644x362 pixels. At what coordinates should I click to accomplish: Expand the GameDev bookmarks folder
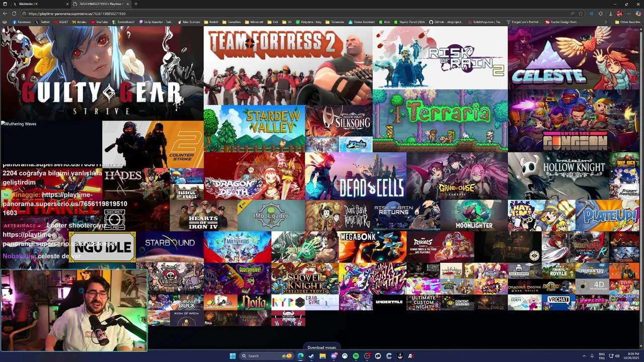click(x=231, y=22)
